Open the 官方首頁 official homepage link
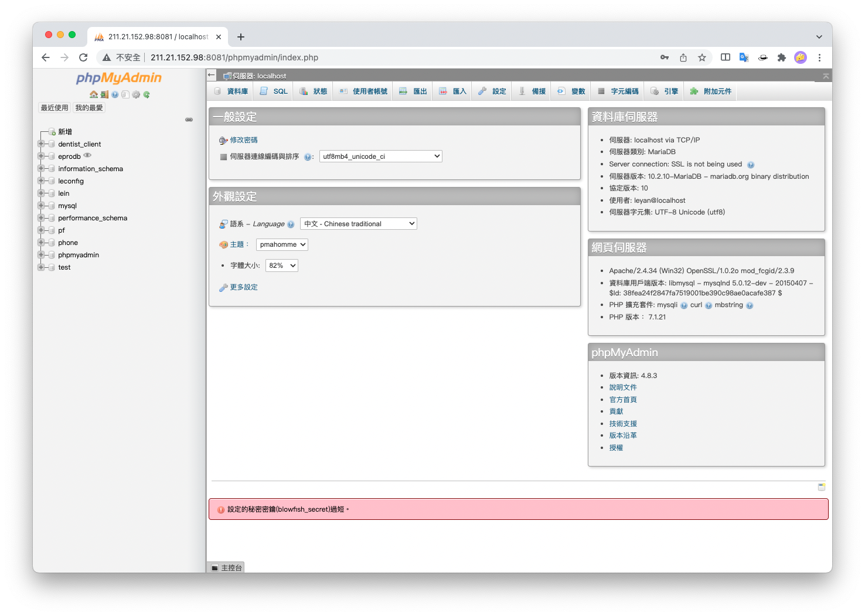 [x=623, y=400]
